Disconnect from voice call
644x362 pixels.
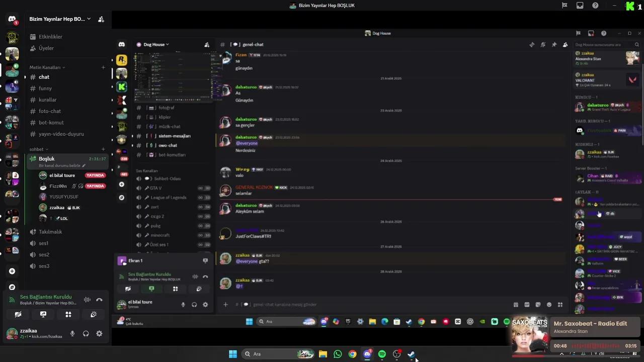99,300
